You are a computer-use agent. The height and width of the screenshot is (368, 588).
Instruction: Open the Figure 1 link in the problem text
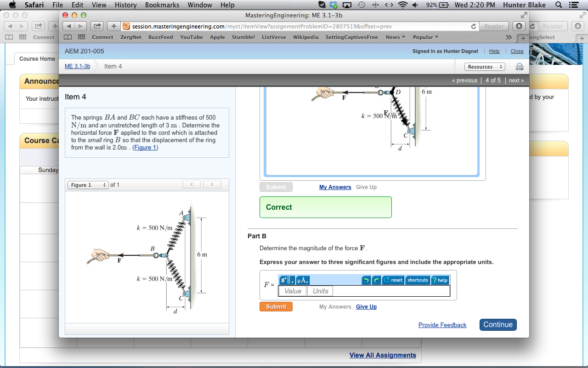coord(145,148)
